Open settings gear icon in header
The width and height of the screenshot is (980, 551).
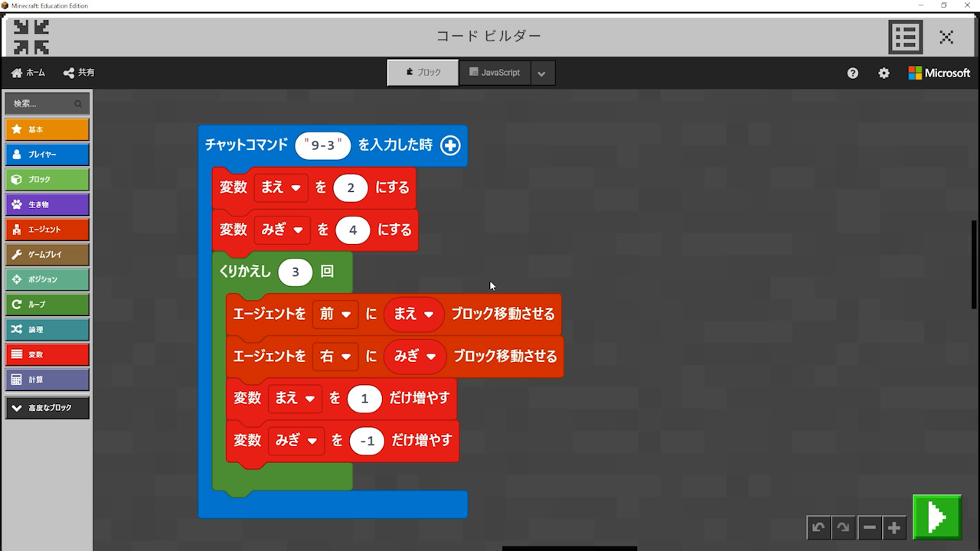coord(884,73)
